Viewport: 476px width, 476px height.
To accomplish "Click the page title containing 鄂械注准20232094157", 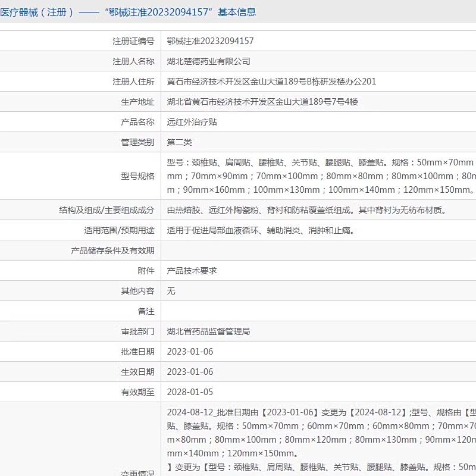I will (128, 12).
